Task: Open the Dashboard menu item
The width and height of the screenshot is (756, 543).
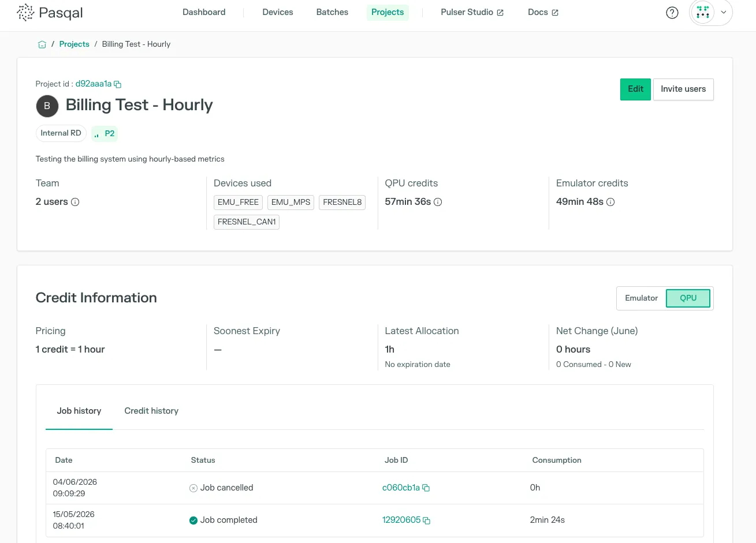Action: (x=204, y=12)
